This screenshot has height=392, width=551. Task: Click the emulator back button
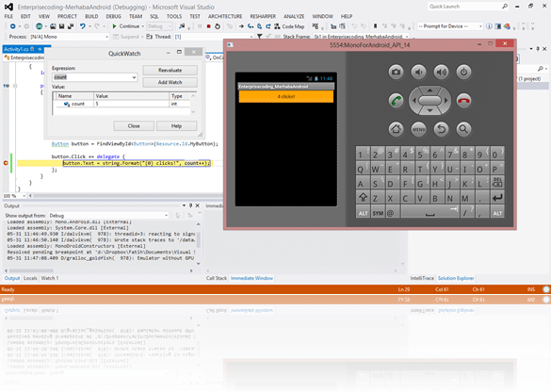tap(442, 129)
